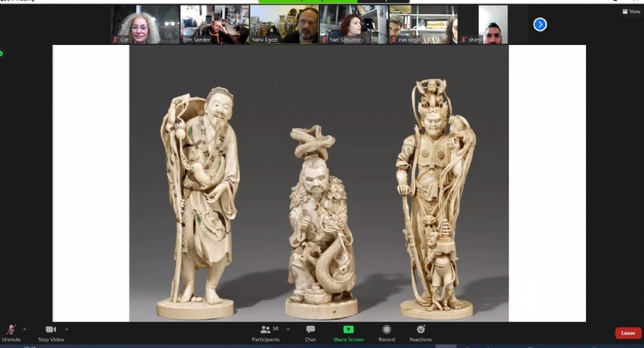
Task: Open the Chat panel
Action: point(310,333)
